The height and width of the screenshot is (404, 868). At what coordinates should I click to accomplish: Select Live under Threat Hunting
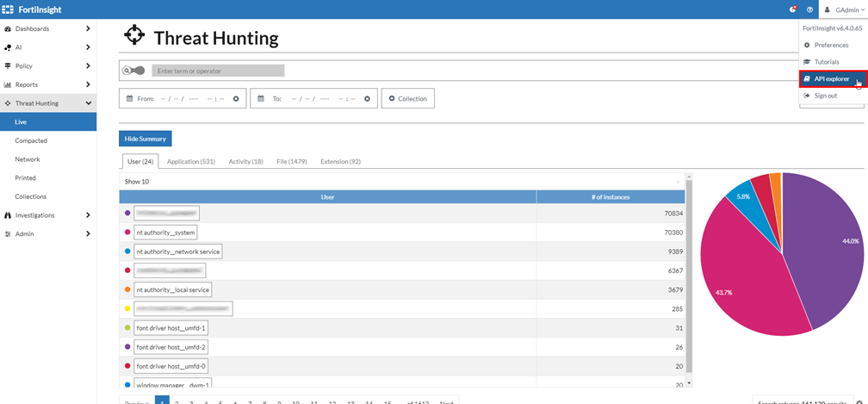click(48, 121)
